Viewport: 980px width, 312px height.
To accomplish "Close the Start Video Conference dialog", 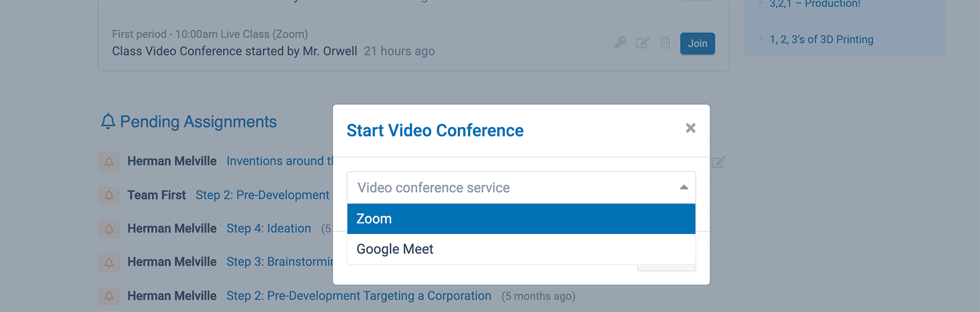I will point(691,128).
